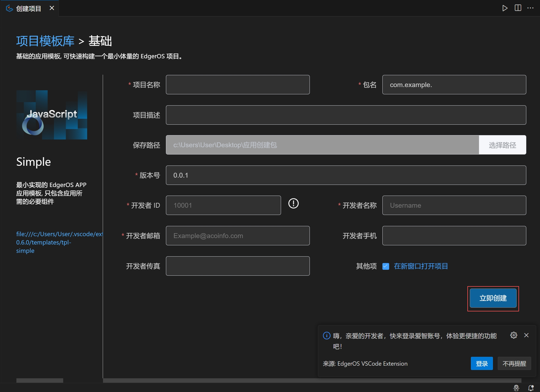Dismiss the login notification with X
The height and width of the screenshot is (392, 540).
[526, 335]
